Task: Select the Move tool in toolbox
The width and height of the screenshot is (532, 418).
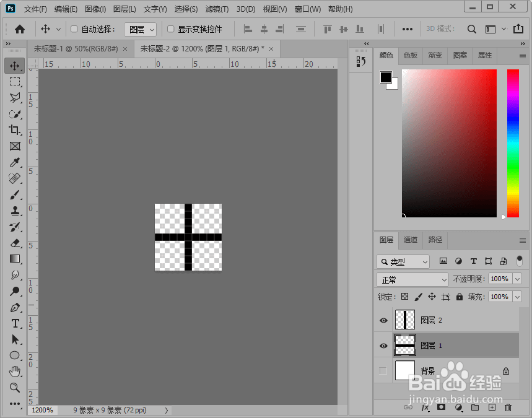Action: coord(15,66)
